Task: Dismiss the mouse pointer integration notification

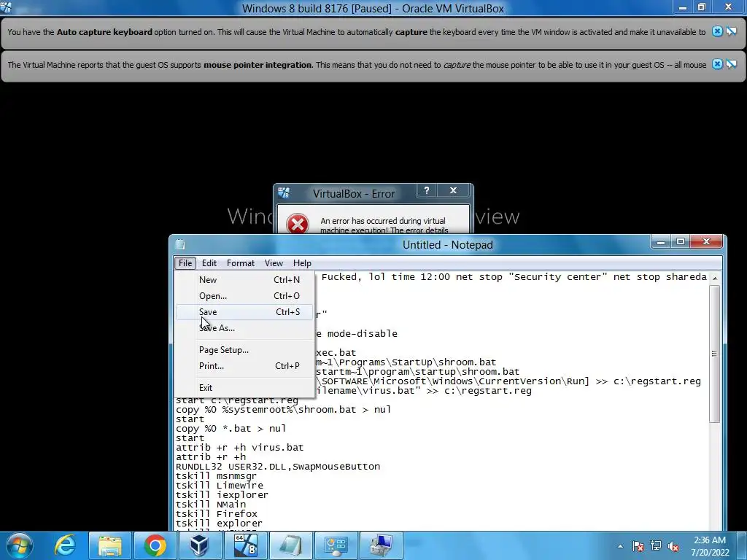Action: (717, 64)
